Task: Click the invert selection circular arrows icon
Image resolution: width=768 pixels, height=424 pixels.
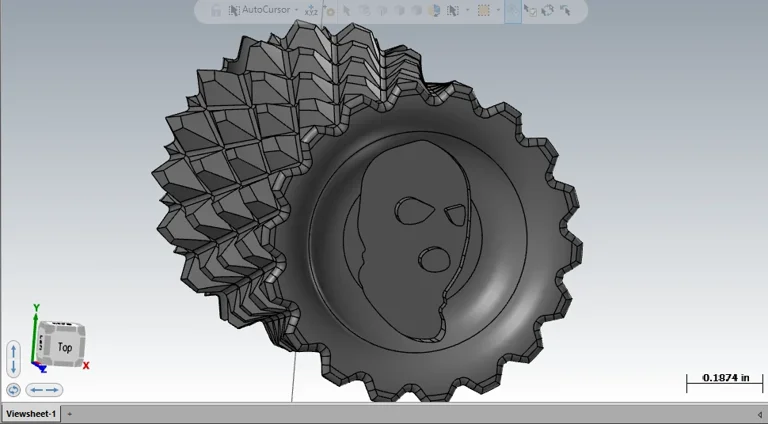Action: 548,11
